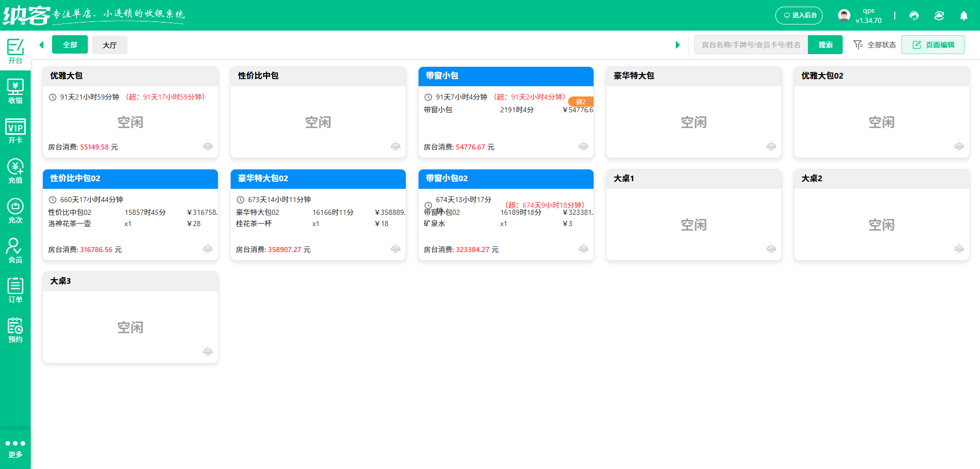Click the refresh sync icon in header
Screen dimensions: 980x469
(x=939, y=16)
